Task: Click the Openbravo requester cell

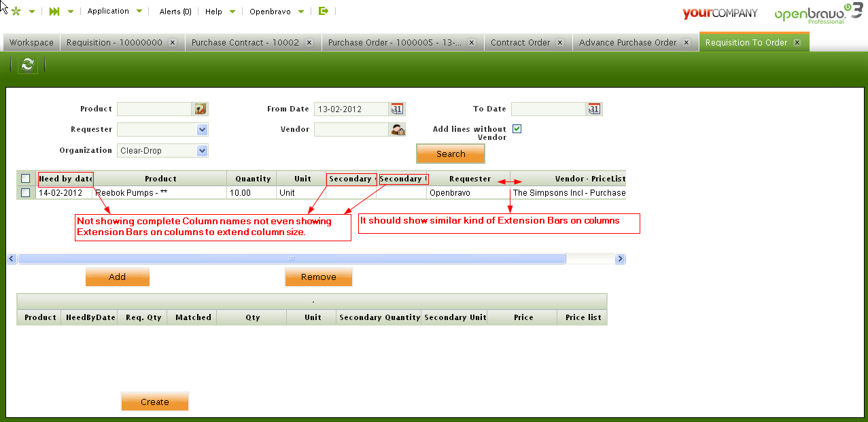Action: (x=470, y=193)
